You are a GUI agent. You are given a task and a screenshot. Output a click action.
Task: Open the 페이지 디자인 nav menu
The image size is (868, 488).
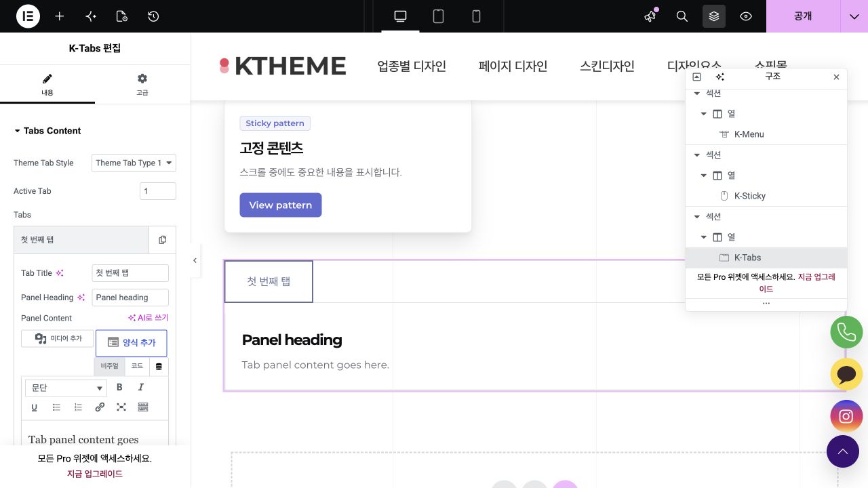[513, 66]
